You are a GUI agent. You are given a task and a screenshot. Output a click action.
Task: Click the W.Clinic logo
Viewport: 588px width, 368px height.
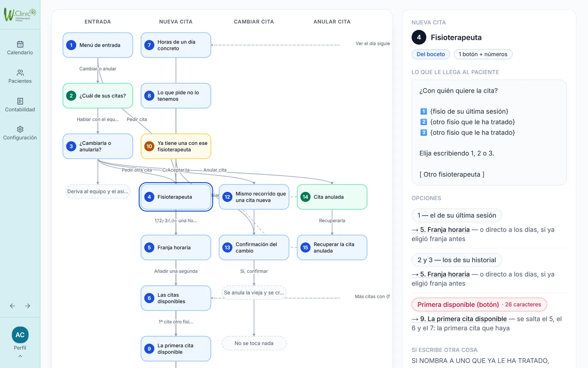click(x=20, y=14)
